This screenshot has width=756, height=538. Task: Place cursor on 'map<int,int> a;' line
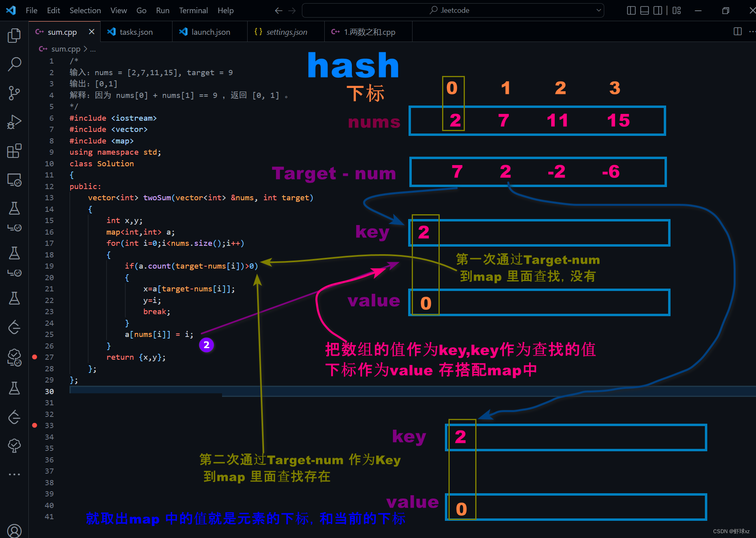[141, 232]
